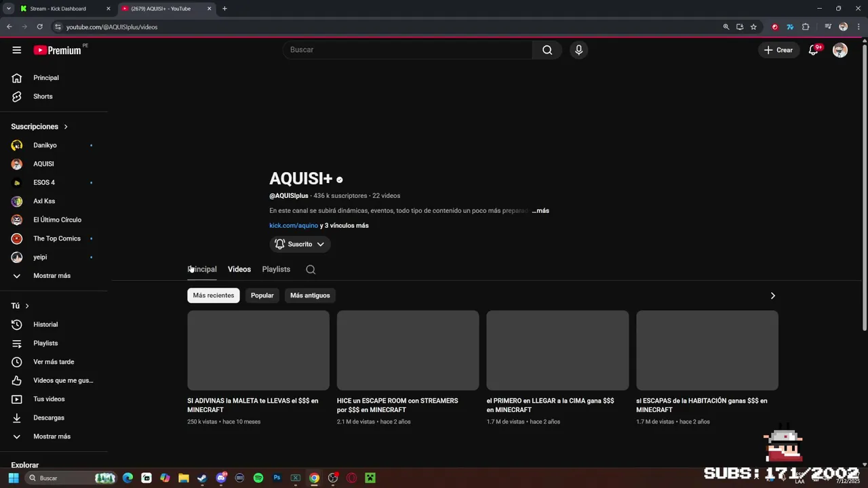Open the kick.com/aquino link
The width and height of the screenshot is (868, 488).
pos(294,226)
